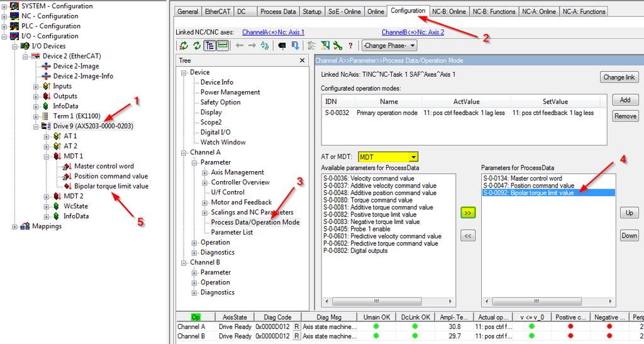Select Safety Option tree node
This screenshot has width=644, height=344.
click(x=220, y=103)
